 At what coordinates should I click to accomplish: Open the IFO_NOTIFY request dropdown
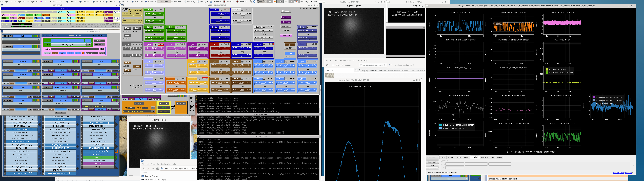coord(21,39)
